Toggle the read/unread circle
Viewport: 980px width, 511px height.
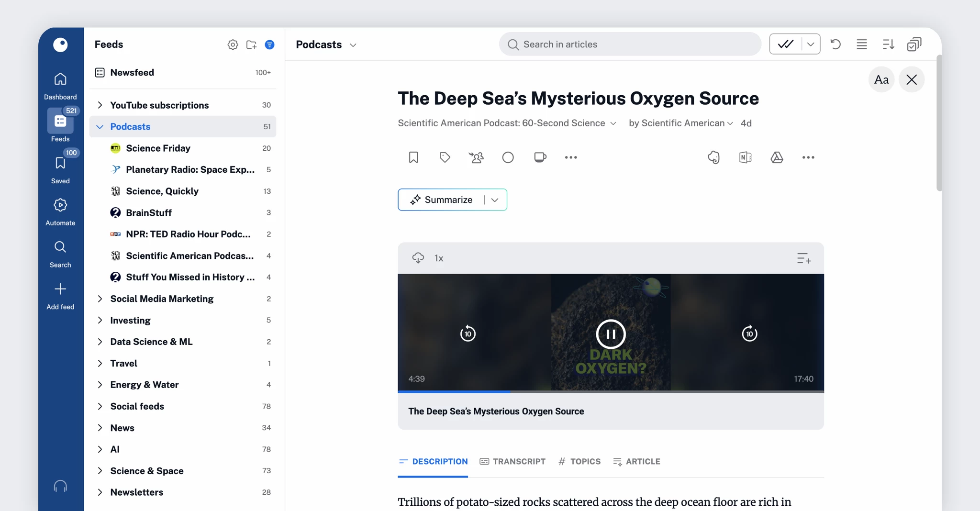(x=508, y=157)
